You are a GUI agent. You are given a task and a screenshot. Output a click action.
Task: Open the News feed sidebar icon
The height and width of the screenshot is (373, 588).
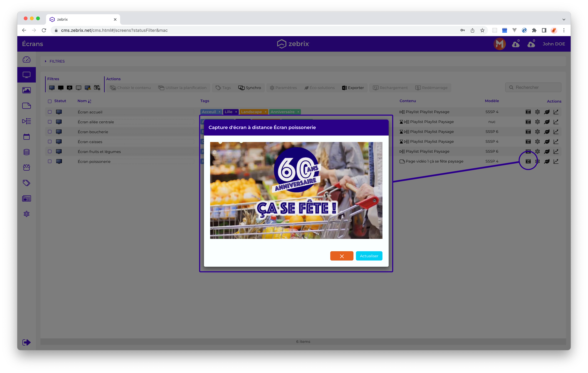click(26, 198)
